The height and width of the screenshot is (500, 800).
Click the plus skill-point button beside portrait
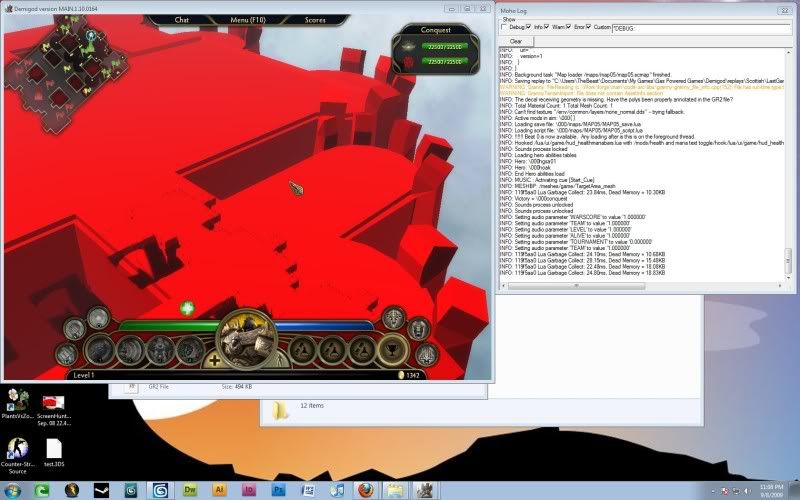[214, 360]
